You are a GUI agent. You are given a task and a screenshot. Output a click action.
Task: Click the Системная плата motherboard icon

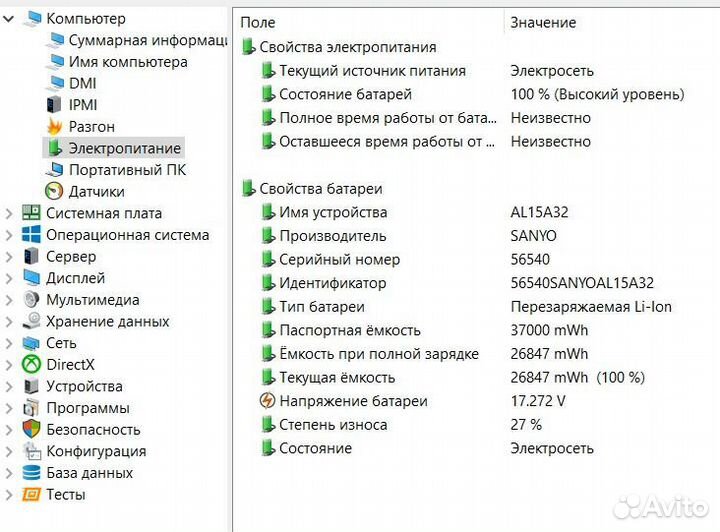[31, 213]
